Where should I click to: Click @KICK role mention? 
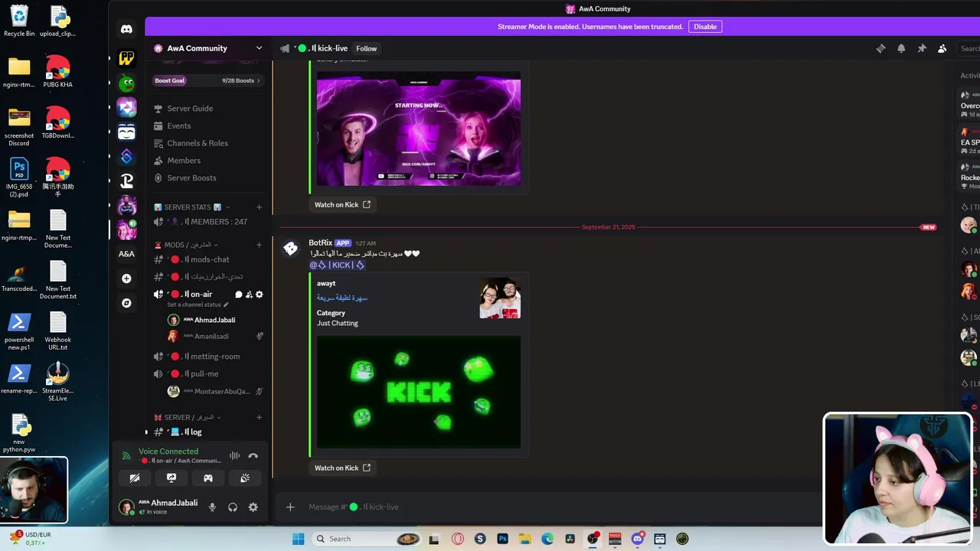(337, 265)
